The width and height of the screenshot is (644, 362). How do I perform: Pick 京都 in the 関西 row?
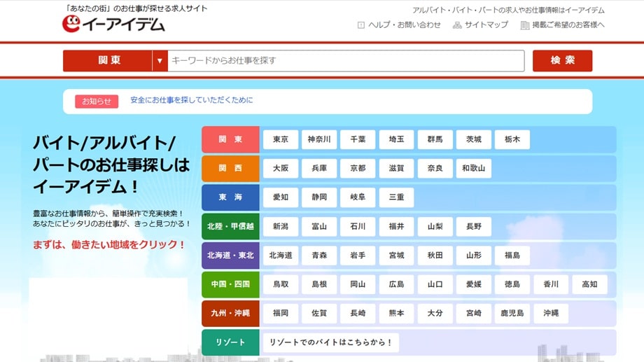[x=358, y=169]
